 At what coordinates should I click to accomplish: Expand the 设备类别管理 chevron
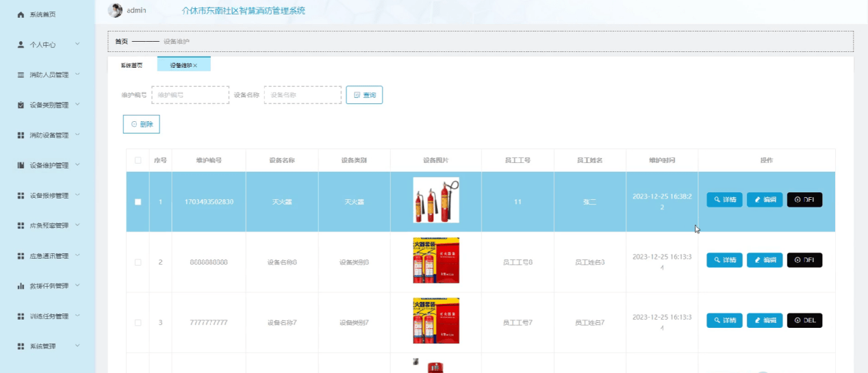click(x=77, y=104)
